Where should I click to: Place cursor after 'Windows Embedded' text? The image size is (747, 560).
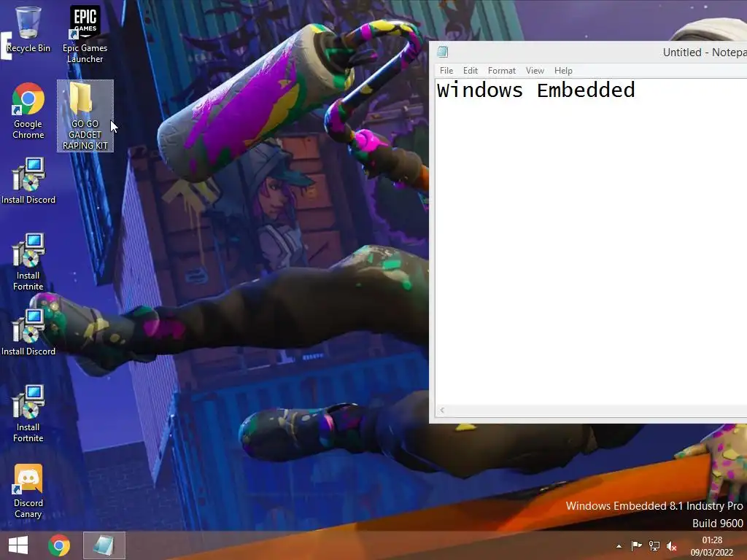pyautogui.click(x=636, y=90)
